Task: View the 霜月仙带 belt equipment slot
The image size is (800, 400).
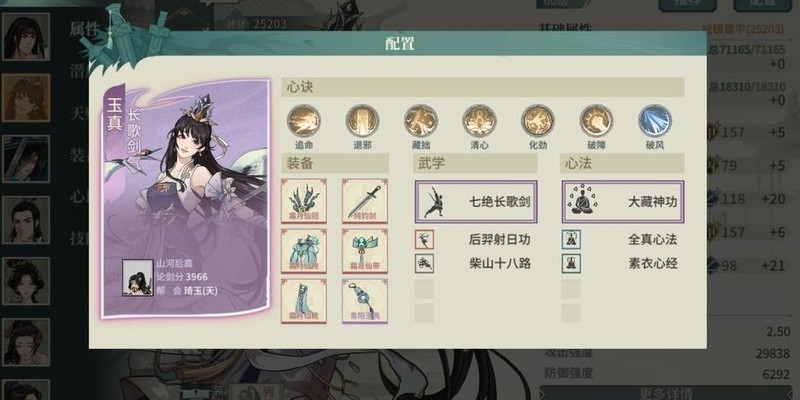Action: 364,251
